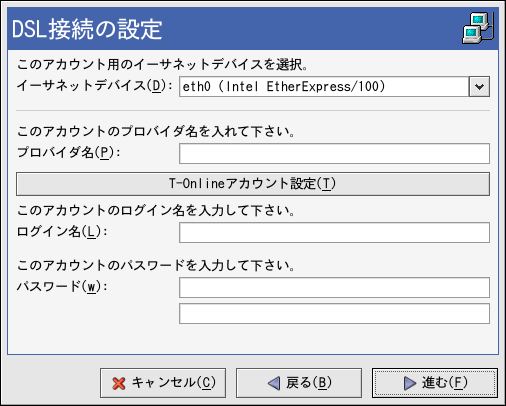Click the red X icon beside キャンセル
This screenshot has height=406, width=506.
[x=119, y=383]
